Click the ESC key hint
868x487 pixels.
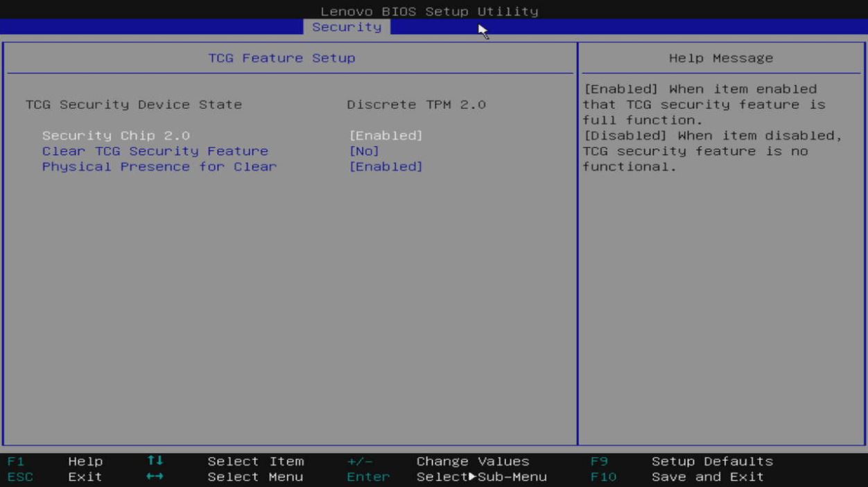[20, 477]
